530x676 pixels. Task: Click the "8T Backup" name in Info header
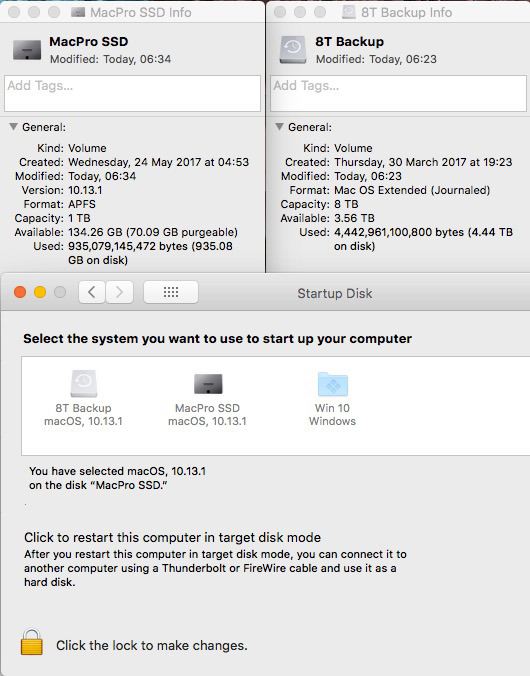[x=349, y=41]
